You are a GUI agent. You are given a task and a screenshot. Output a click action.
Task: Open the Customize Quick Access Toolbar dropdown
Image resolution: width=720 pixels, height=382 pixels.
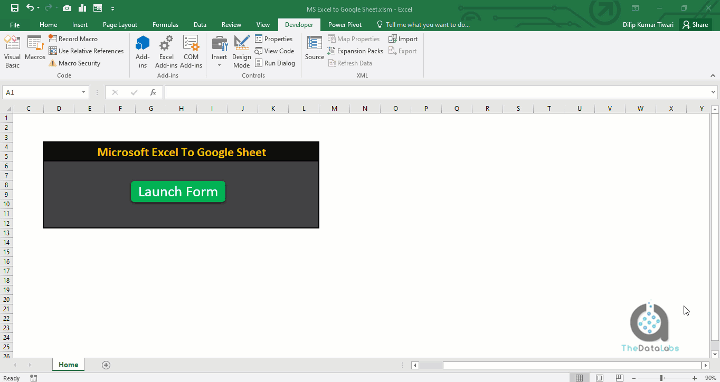click(x=112, y=8)
